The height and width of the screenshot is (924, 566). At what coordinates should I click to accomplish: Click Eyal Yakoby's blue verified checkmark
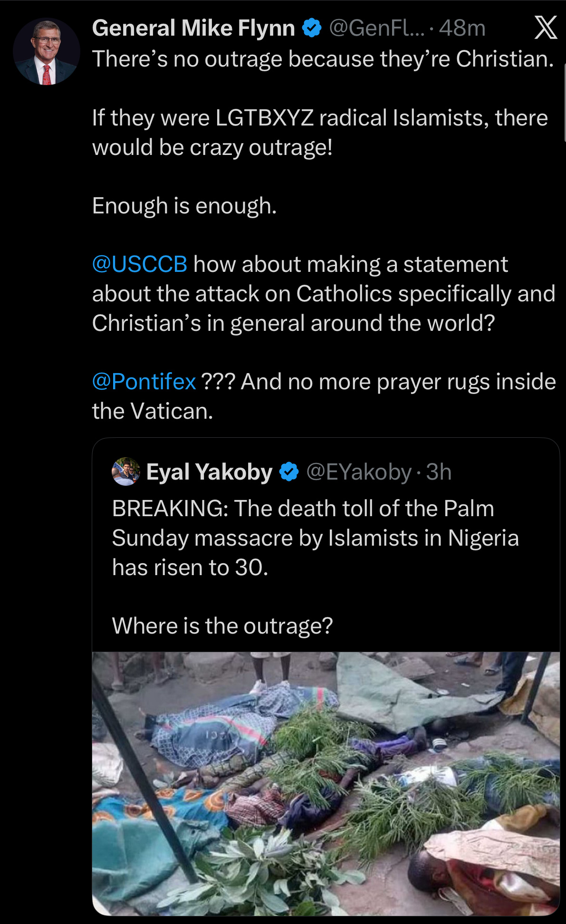coord(289,472)
